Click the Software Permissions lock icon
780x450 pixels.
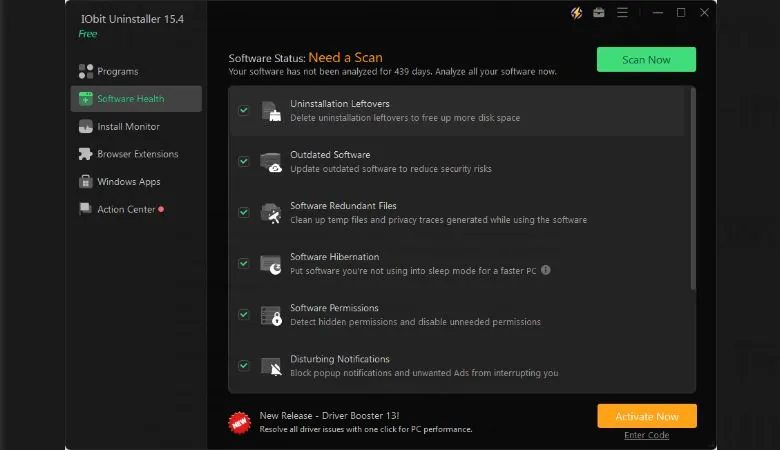tap(271, 315)
